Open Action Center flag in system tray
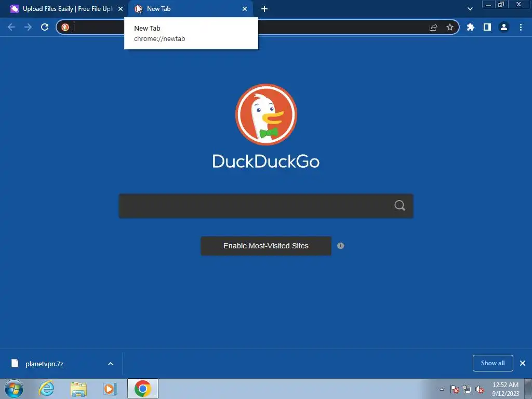Screen dimensions: 532x399 [455, 389]
